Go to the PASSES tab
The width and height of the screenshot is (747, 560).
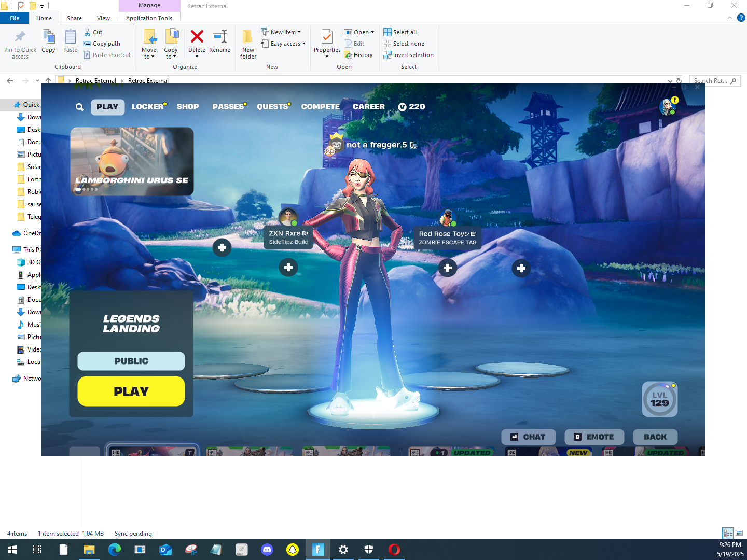[229, 107]
